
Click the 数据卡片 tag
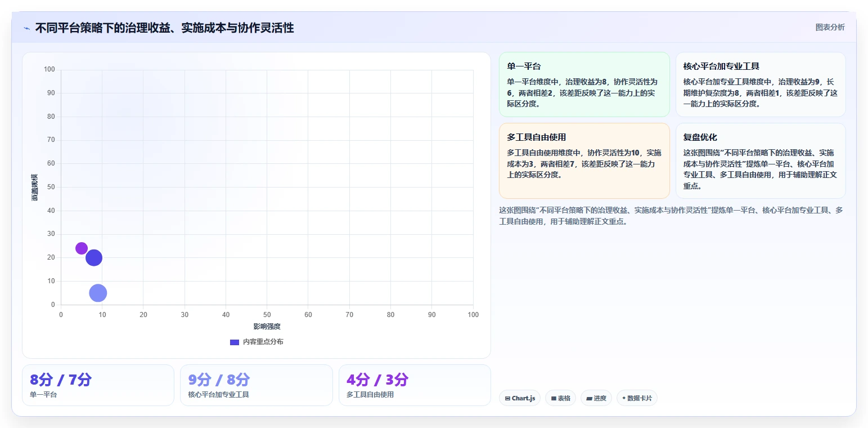[x=637, y=398]
